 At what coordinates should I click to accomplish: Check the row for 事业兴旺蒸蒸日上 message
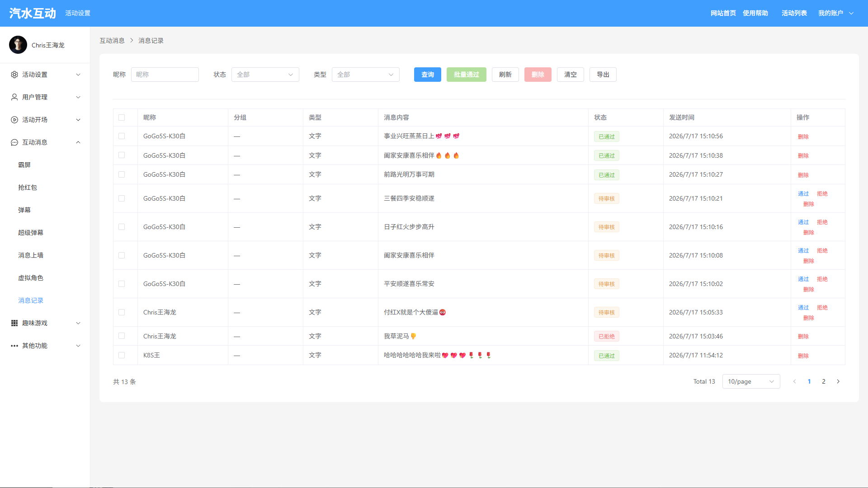point(122,136)
